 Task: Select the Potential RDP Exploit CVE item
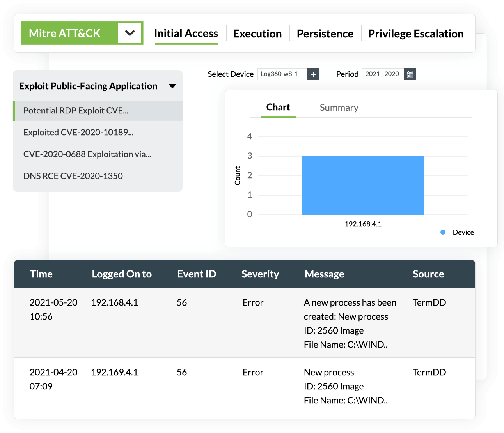click(x=76, y=111)
